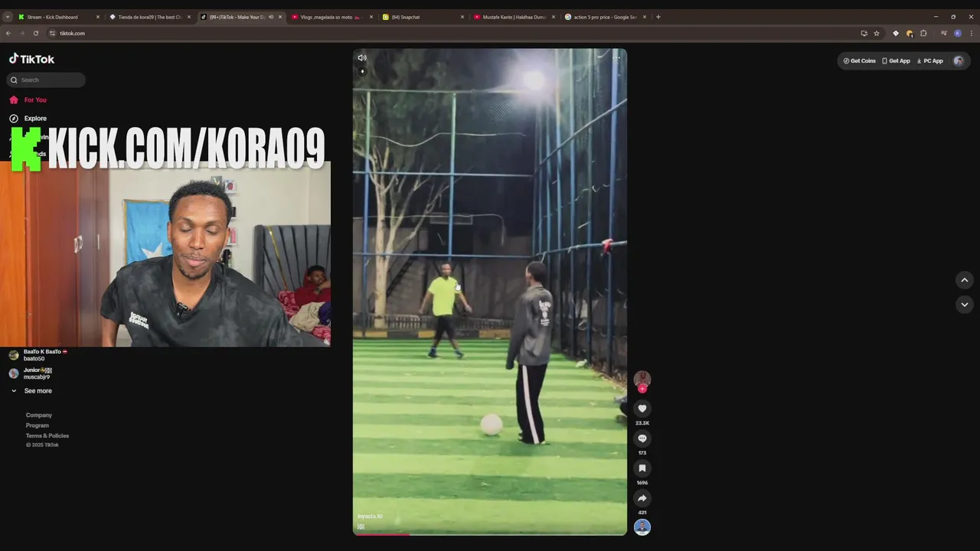Seek on the video progress bar

pyautogui.click(x=490, y=533)
